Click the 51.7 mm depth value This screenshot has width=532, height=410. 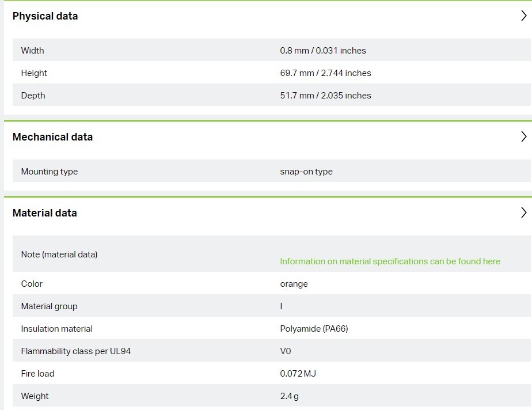pos(325,96)
